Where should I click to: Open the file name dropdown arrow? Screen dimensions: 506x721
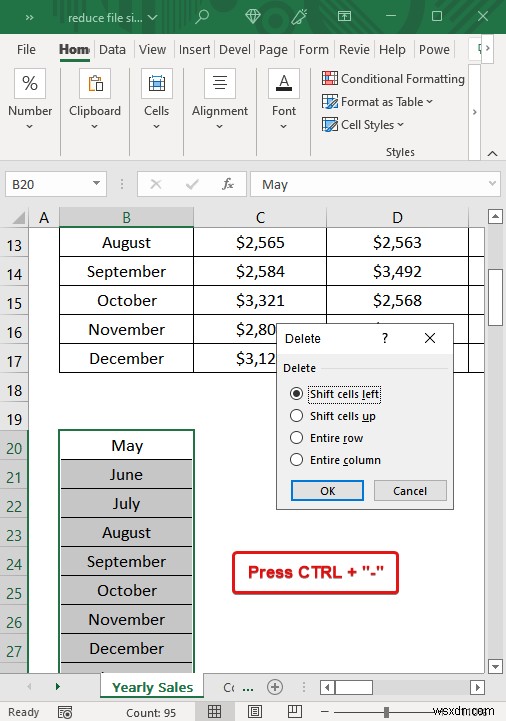tap(153, 17)
